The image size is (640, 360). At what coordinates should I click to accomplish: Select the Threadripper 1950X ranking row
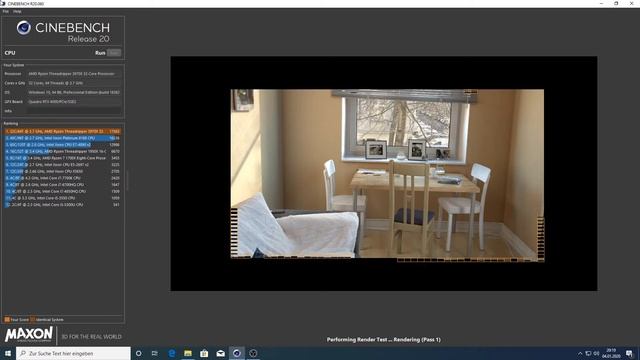tap(62, 151)
